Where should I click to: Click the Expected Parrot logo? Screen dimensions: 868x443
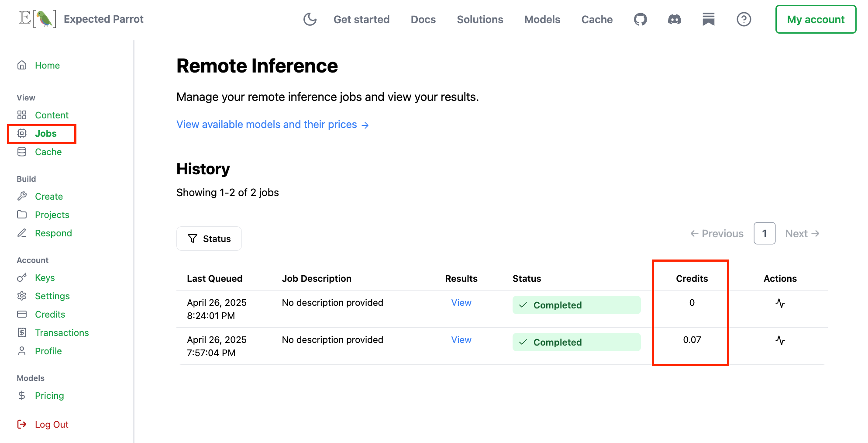[x=38, y=19]
